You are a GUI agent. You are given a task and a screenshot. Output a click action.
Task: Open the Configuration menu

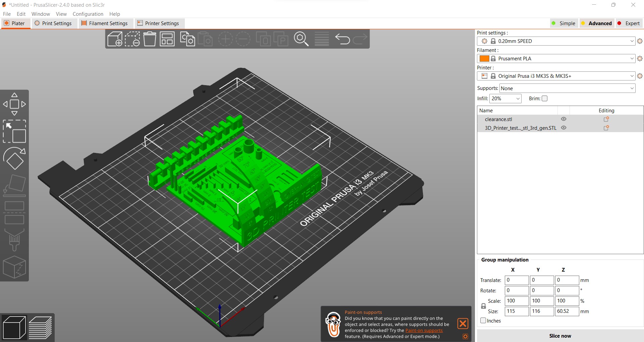88,14
